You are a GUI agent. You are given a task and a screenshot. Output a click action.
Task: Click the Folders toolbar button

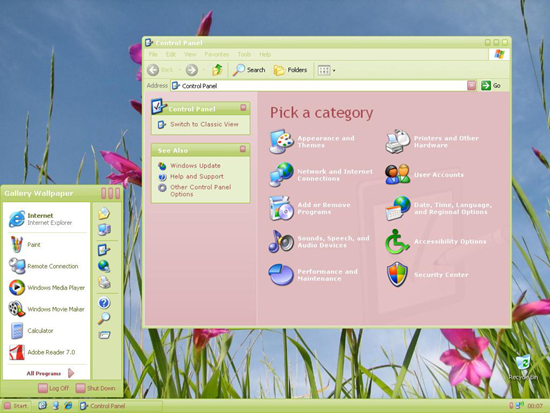coord(290,70)
